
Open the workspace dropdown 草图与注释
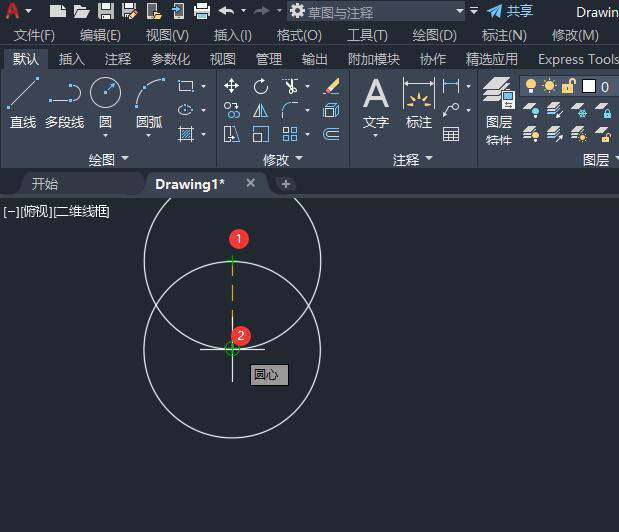pyautogui.click(x=376, y=11)
